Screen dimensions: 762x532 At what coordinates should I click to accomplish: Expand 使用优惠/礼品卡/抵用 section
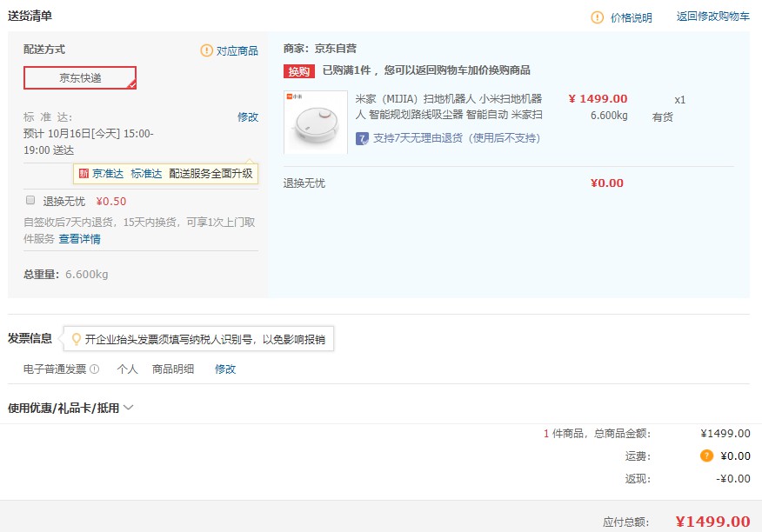point(70,408)
